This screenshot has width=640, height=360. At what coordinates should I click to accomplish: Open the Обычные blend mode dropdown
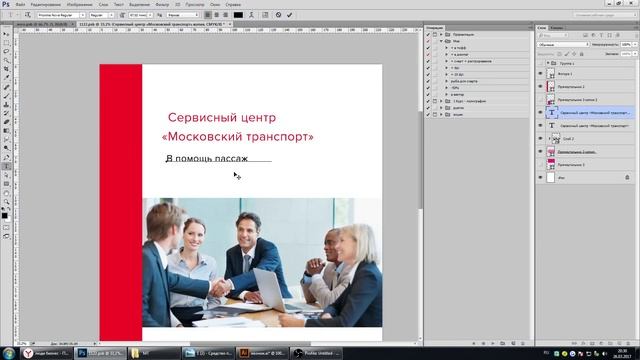tap(563, 44)
